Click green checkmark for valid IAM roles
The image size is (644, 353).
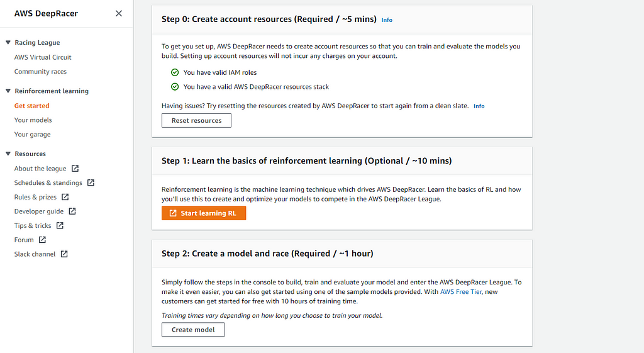(175, 72)
